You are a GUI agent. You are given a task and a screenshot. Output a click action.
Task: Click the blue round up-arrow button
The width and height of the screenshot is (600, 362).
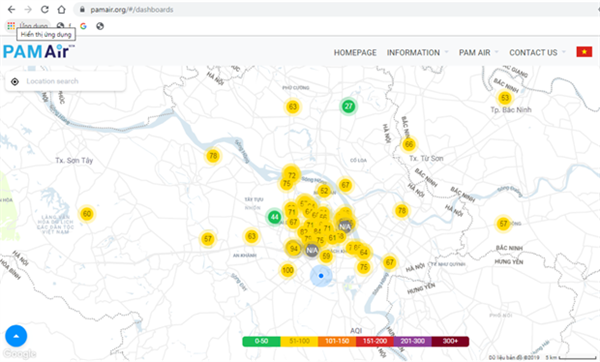(16, 336)
